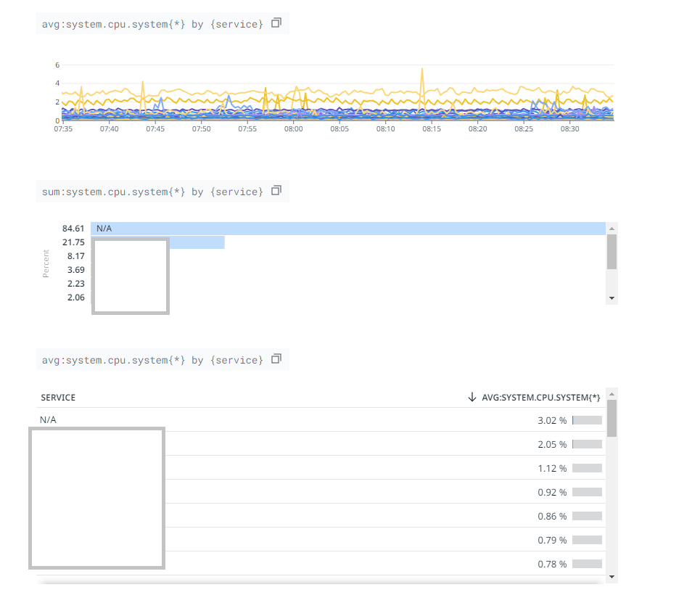The width and height of the screenshot is (700, 603).
Task: Click the top list scroll up arrow
Action: 612,229
